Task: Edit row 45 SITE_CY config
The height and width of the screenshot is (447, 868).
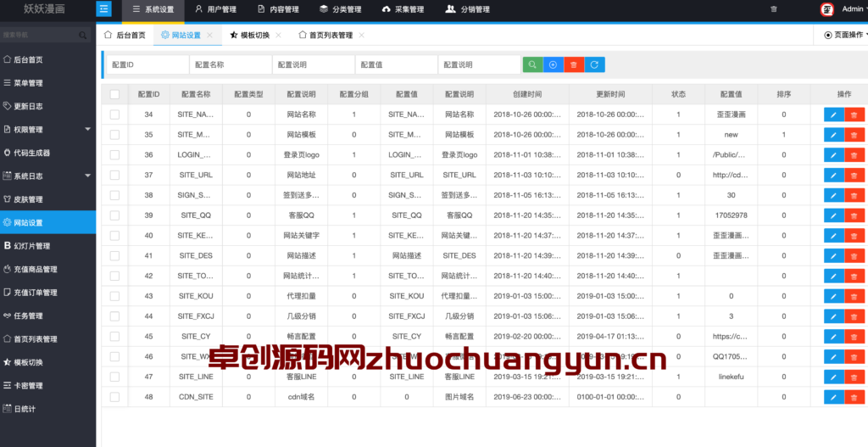Action: coord(834,337)
